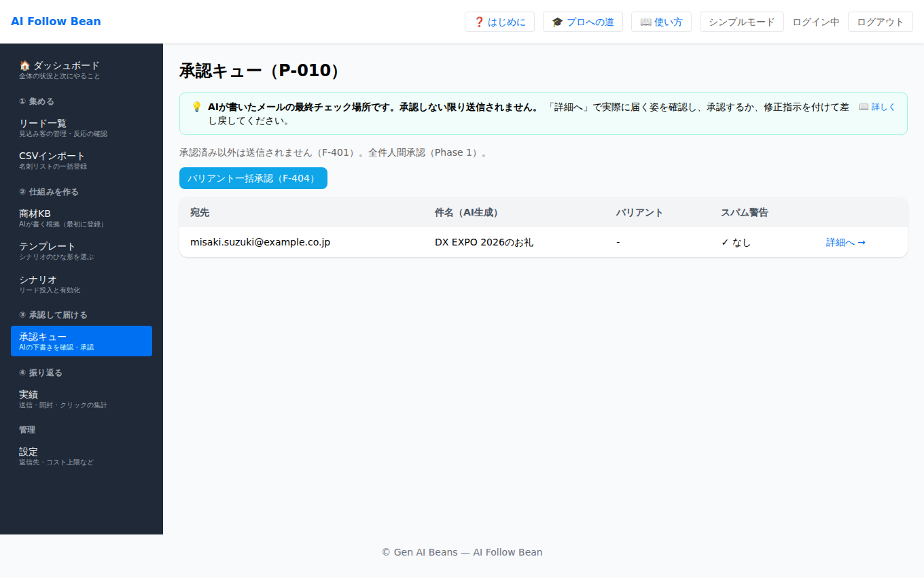Click the lightbulb icon in tip banner
924x578 pixels.
point(196,107)
